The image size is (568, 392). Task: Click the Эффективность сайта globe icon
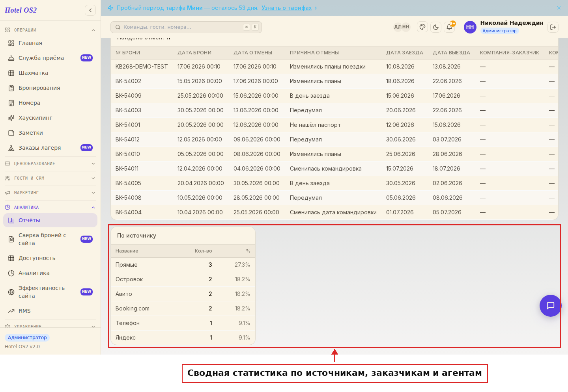coord(11,292)
